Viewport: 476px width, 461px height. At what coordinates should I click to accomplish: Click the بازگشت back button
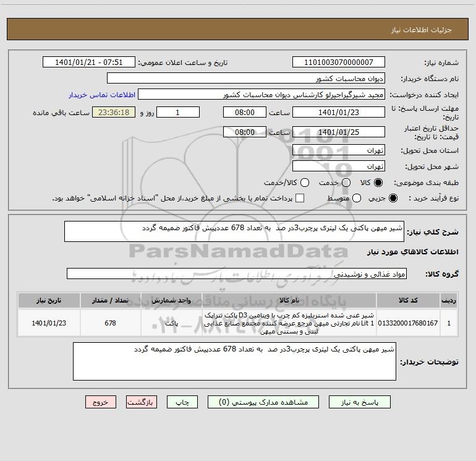[x=142, y=402]
